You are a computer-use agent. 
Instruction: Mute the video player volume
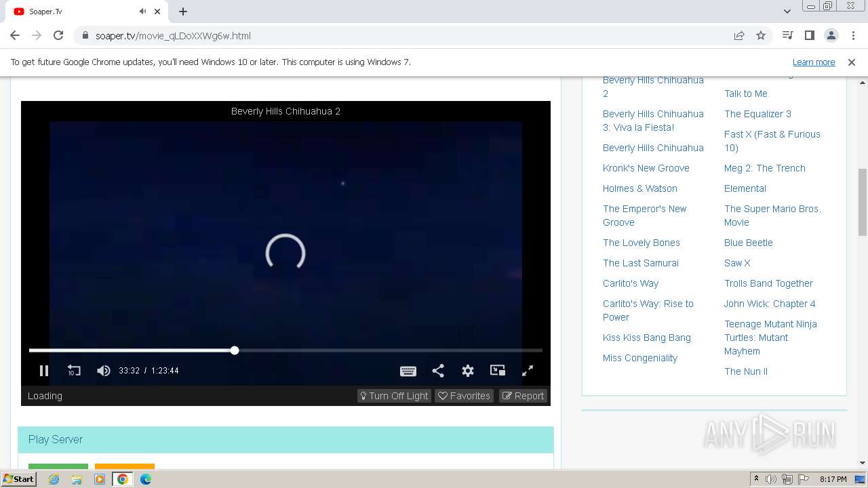(x=104, y=371)
